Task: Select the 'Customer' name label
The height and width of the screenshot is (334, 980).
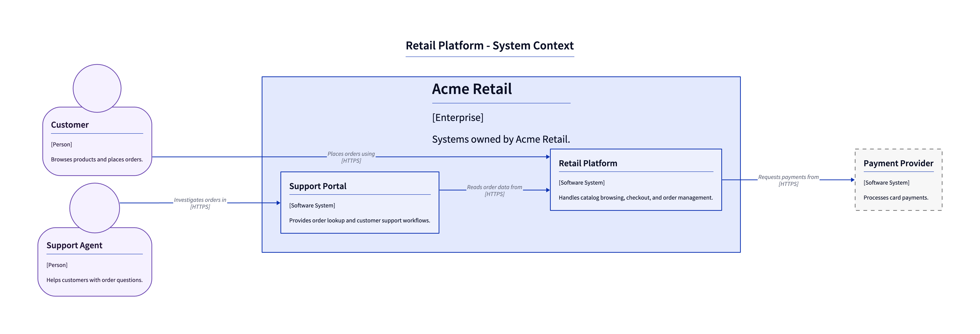Action: click(x=70, y=125)
